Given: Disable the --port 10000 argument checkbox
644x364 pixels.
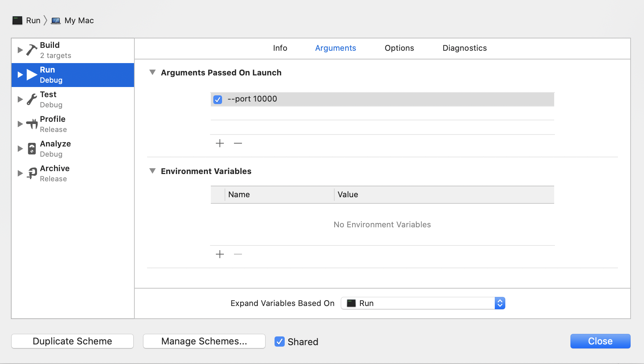Looking at the screenshot, I should pyautogui.click(x=218, y=99).
